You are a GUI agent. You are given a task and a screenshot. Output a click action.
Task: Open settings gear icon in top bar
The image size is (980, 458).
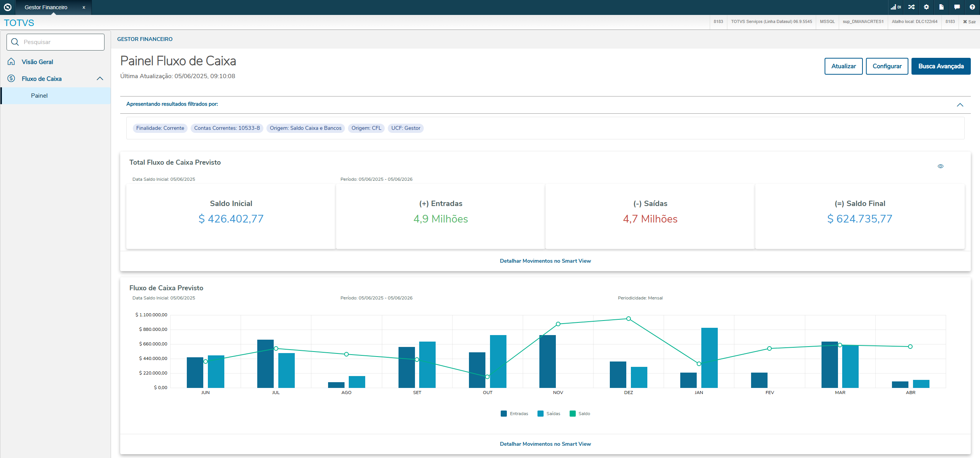click(x=926, y=7)
